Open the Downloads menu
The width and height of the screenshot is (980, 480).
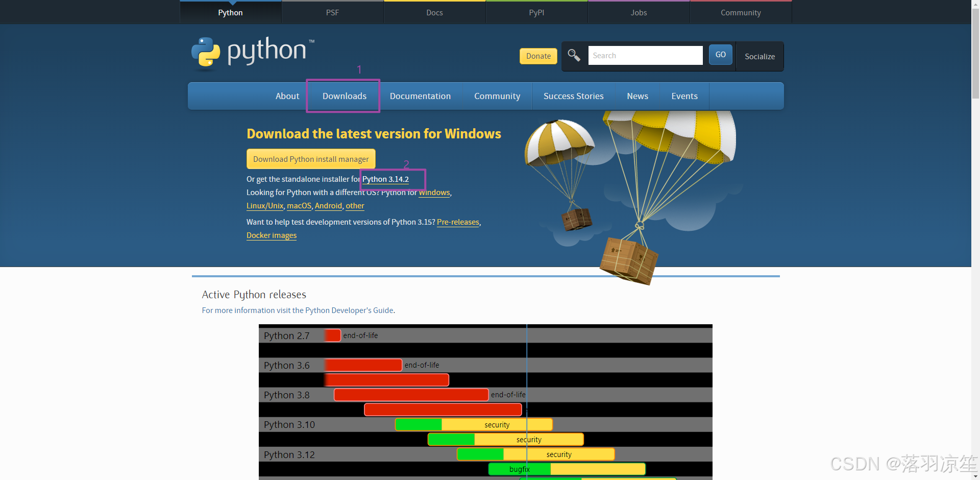point(344,95)
